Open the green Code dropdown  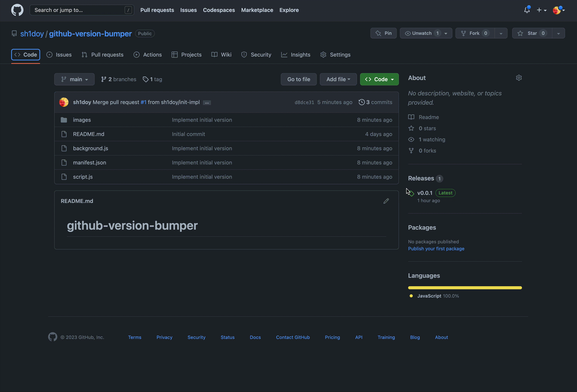click(379, 79)
